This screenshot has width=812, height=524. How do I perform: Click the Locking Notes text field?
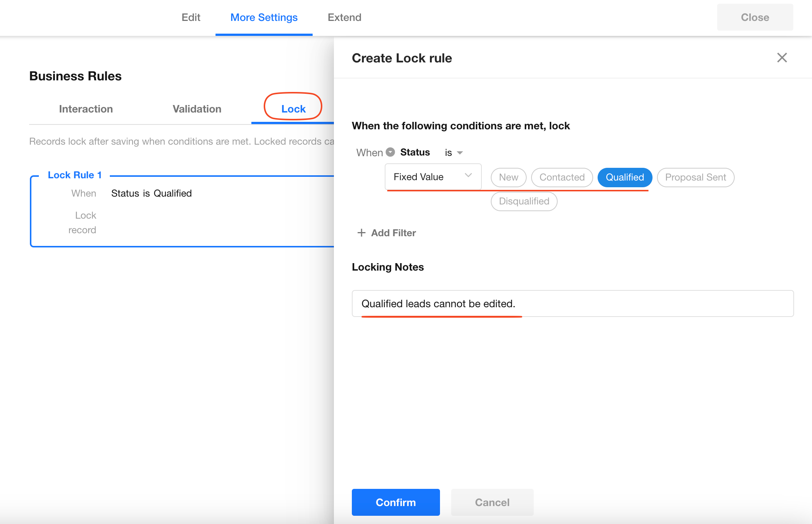572,303
